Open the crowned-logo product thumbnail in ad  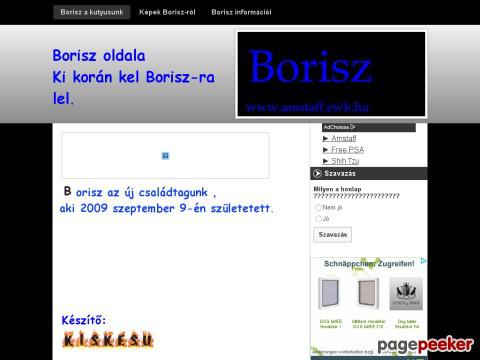(x=406, y=294)
